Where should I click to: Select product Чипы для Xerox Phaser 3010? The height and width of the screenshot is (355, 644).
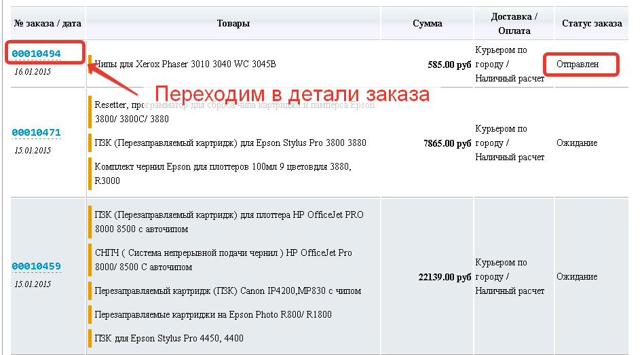(185, 64)
